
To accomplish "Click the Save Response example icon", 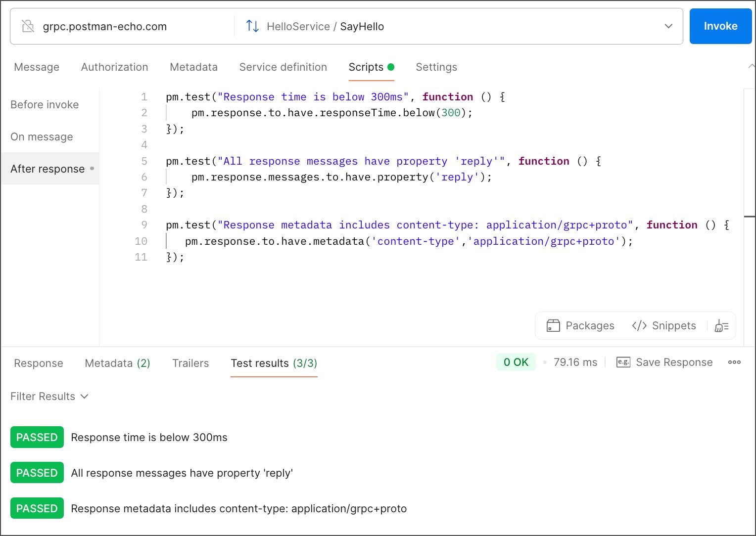I will point(623,362).
